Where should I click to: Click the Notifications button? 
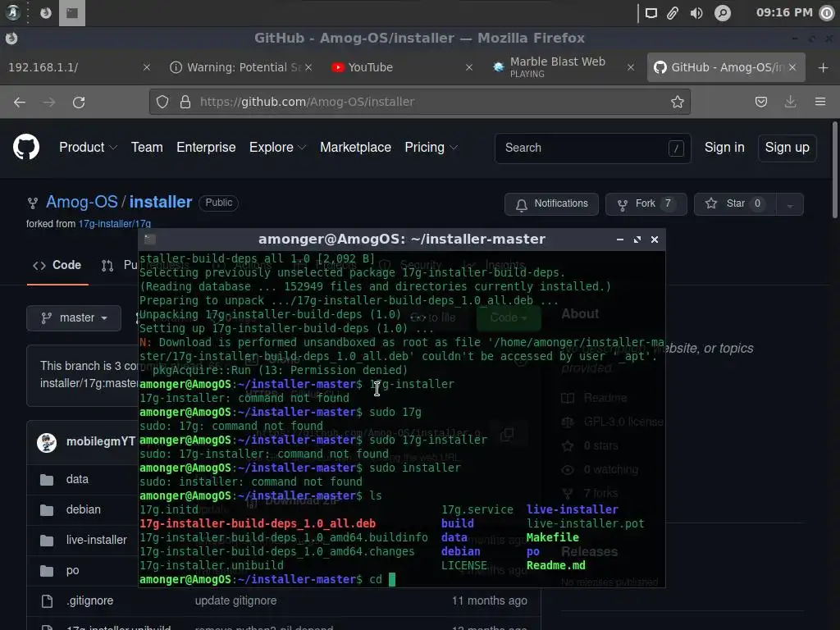(551, 204)
